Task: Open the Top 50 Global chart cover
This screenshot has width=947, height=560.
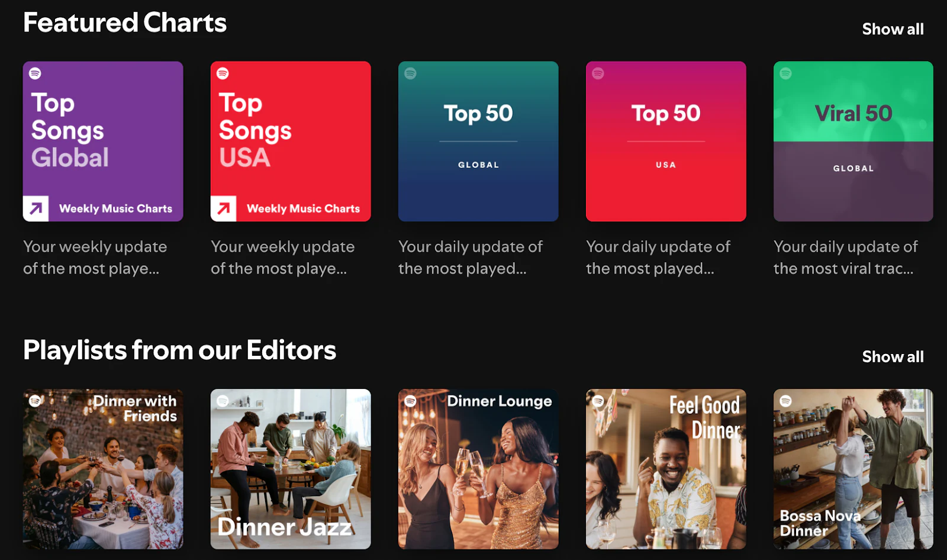Action: coord(478,141)
